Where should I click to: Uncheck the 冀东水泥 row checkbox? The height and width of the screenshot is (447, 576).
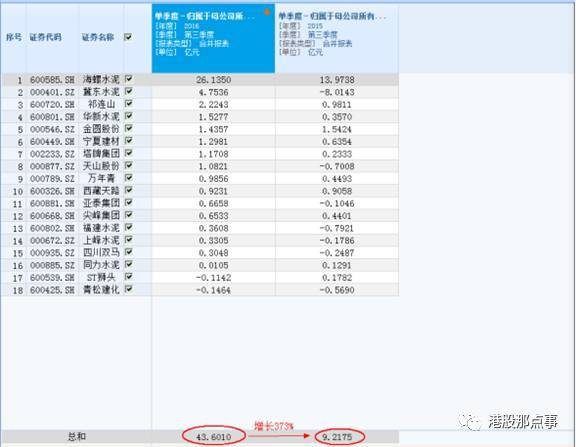(x=129, y=91)
